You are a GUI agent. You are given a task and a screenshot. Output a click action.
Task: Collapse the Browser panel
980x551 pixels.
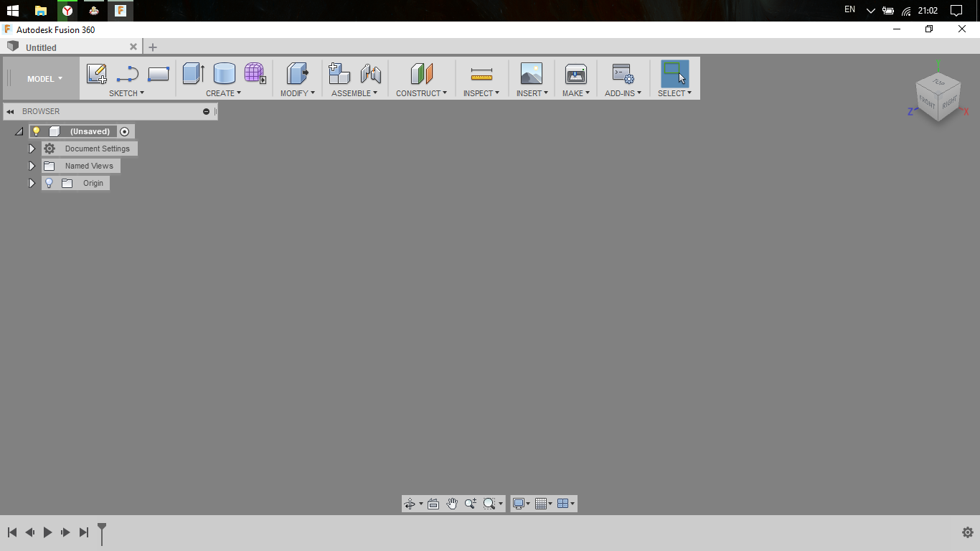coord(9,111)
